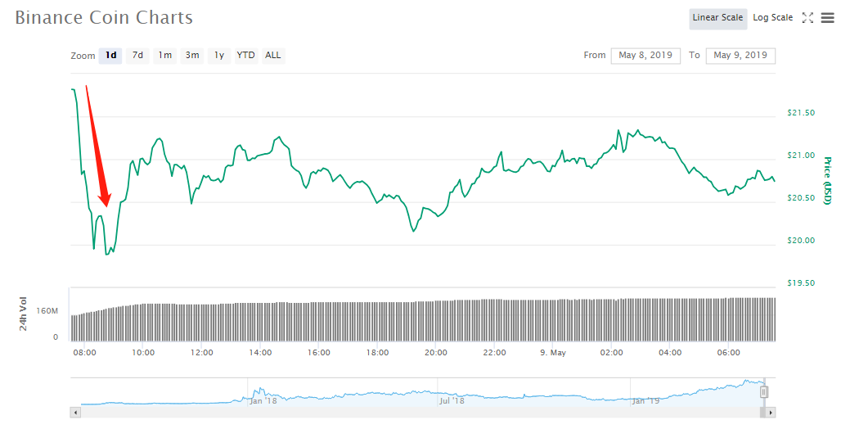Click the 9. May date axis label

553,353
